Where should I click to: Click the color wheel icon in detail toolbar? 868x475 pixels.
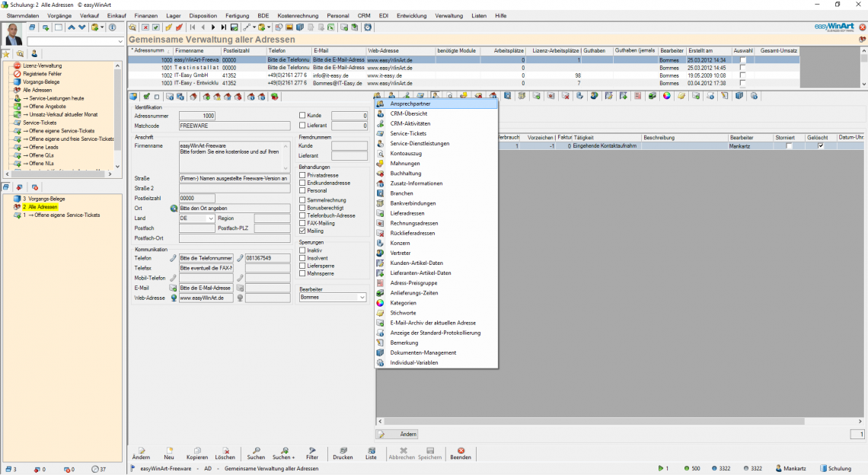pos(666,96)
